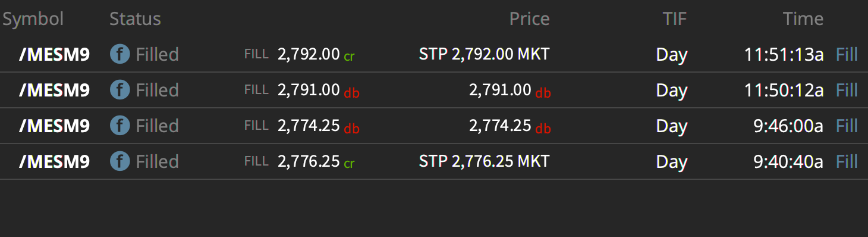This screenshot has width=868, height=237.
Task: Click the Day TIF cell in the 9:46:00a row
Action: [672, 126]
